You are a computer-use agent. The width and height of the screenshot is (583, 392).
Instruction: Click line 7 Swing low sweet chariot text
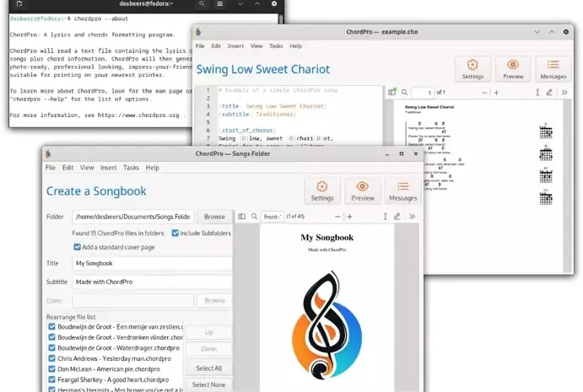pos(276,138)
